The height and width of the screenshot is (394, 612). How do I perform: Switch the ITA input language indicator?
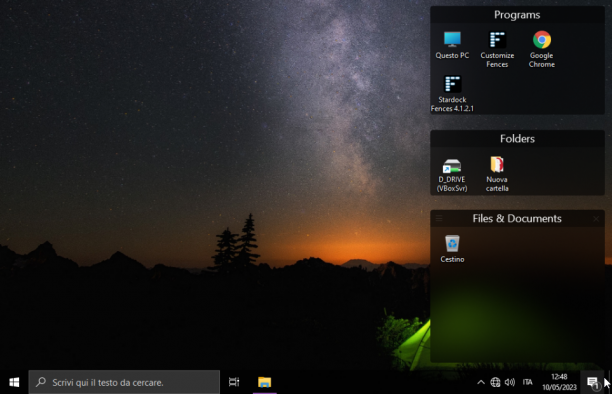[x=527, y=382]
